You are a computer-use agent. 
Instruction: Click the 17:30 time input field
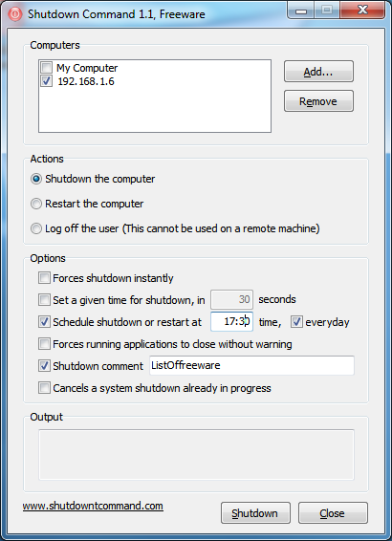coord(232,321)
